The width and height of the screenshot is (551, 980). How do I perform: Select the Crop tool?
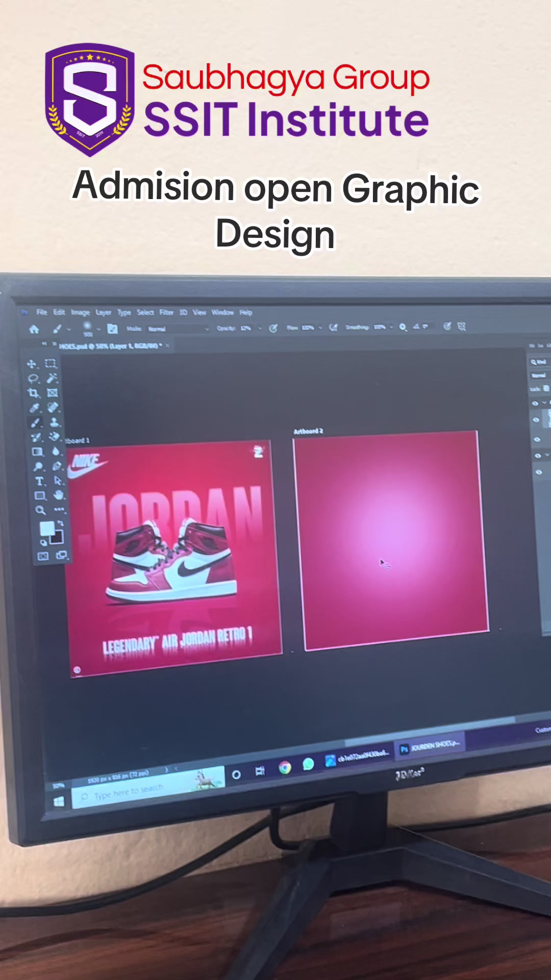coord(34,393)
